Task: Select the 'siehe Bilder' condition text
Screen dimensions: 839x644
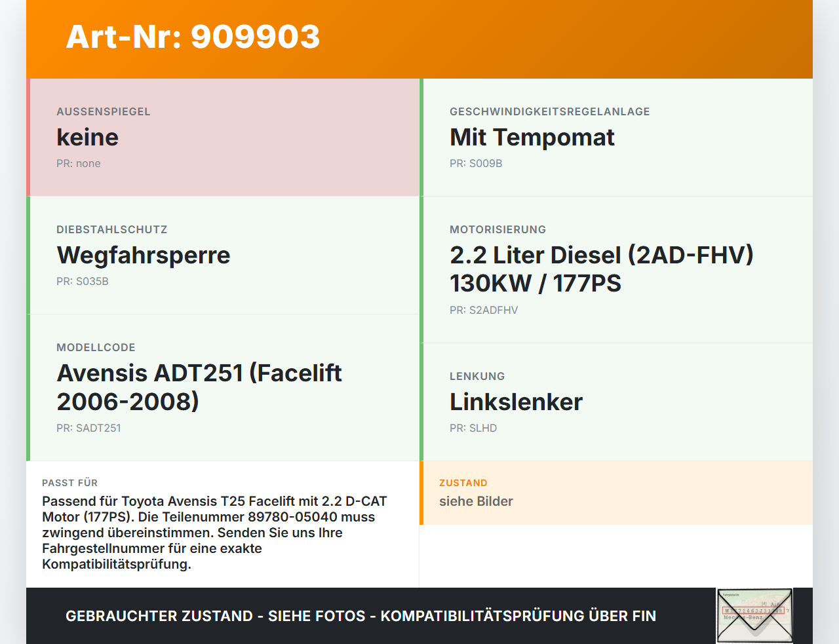Action: point(476,501)
